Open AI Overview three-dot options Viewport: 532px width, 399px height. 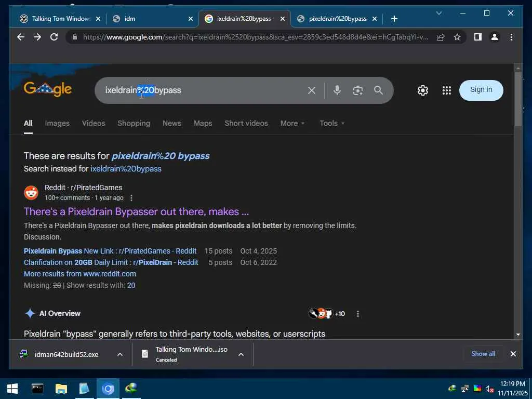coord(357,314)
